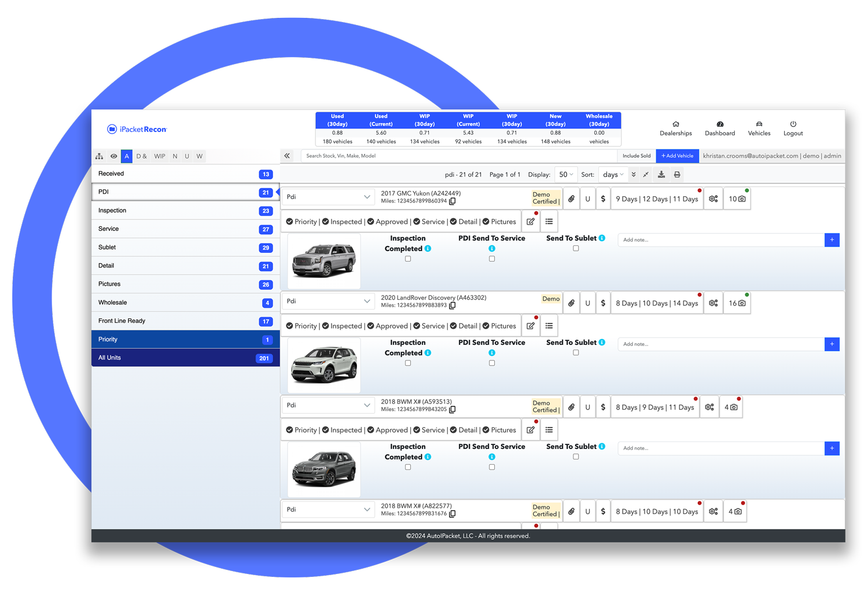Screen dimensions: 868x596
Task: Click the edit icon on GMC Yukon row
Action: (x=531, y=222)
